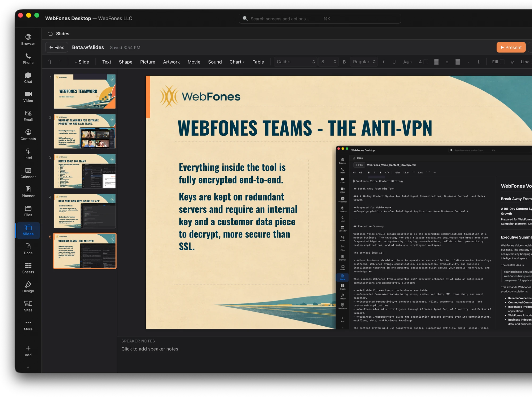This screenshot has width=532, height=399.
Task: Open Planner in the sidebar
Action: (28, 192)
